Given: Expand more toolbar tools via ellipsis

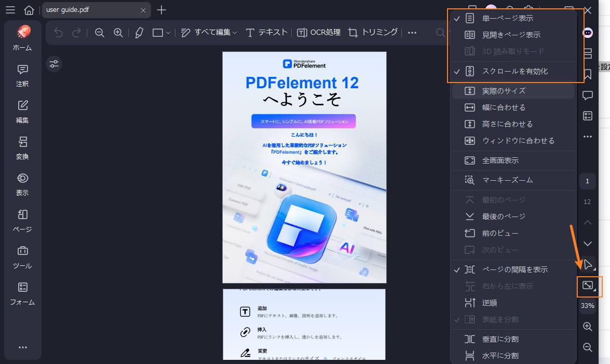Looking at the screenshot, I should [x=412, y=32].
